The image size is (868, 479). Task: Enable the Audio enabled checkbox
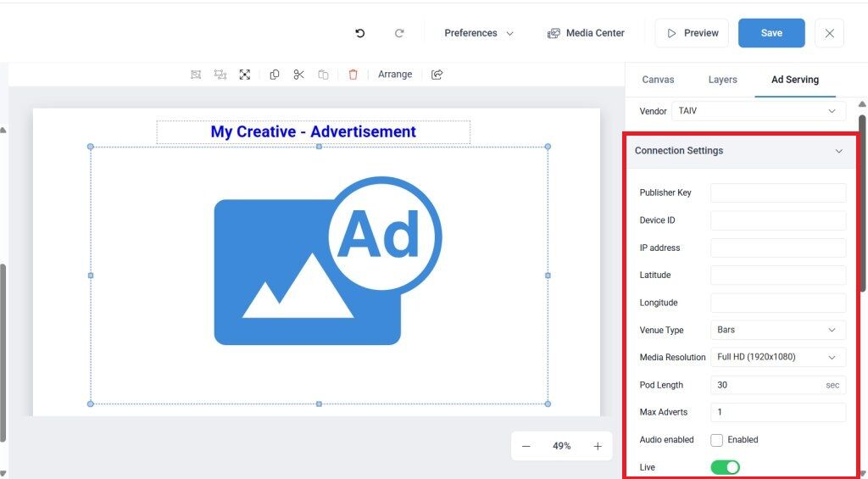tap(717, 440)
